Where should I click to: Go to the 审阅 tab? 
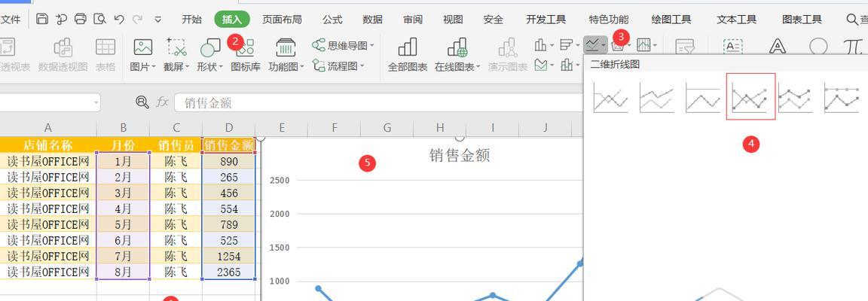pos(413,20)
